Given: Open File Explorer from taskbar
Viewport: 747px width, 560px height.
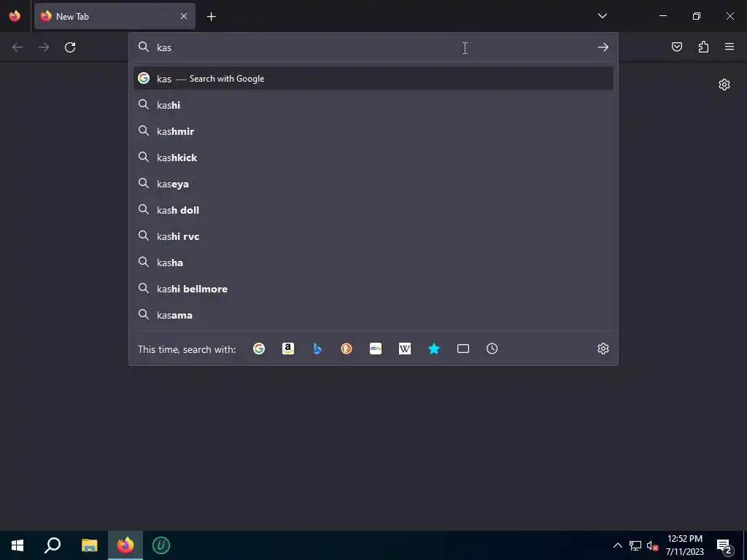Looking at the screenshot, I should tap(89, 545).
